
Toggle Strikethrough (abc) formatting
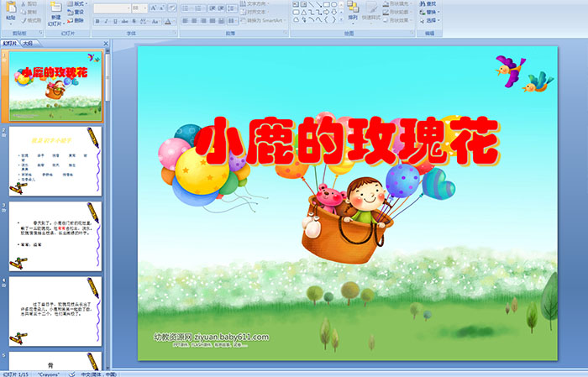click(124, 21)
